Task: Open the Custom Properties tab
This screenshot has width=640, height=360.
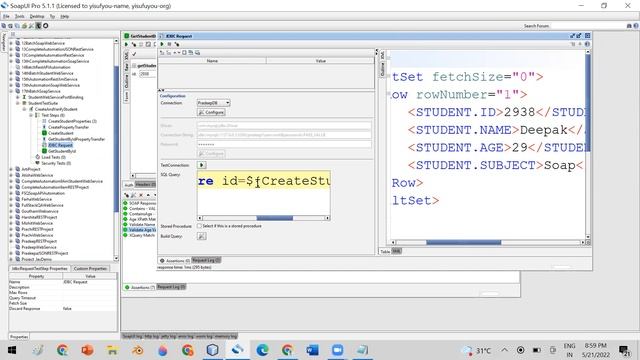Action: [x=90, y=269]
